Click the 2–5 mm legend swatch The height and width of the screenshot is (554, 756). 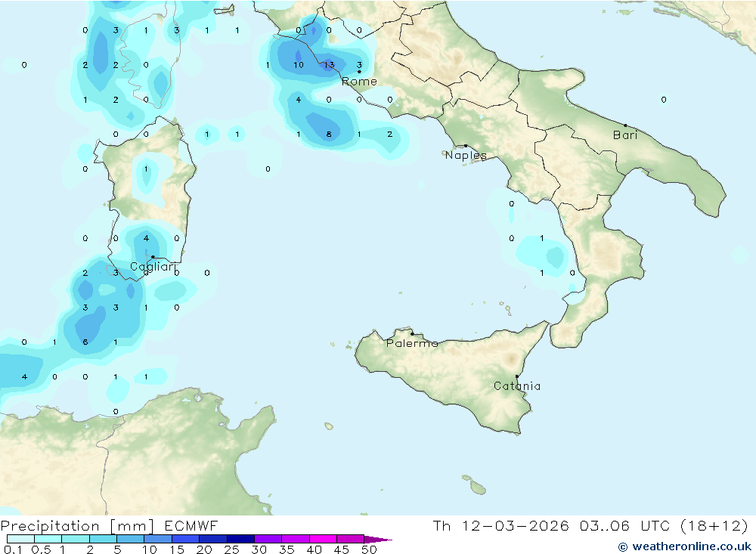pyautogui.click(x=103, y=539)
